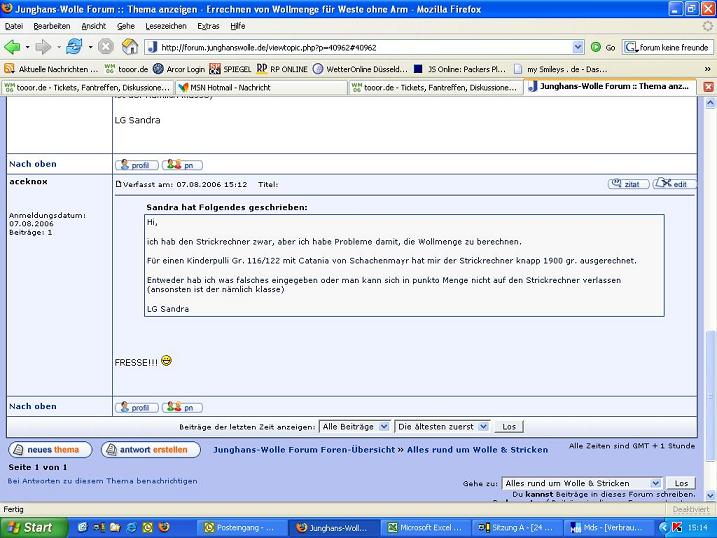This screenshot has width=717, height=538.
Task: Open aceknox's 'profil' button
Action: point(136,407)
